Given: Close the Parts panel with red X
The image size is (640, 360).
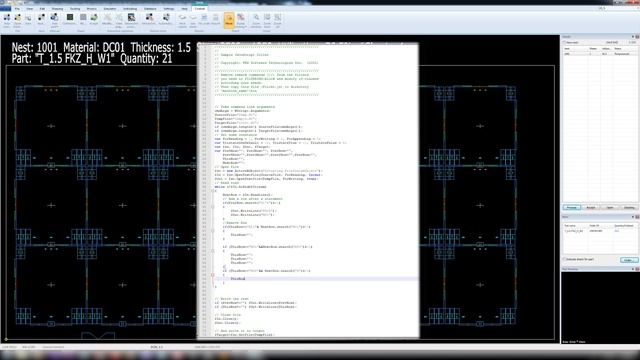Looking at the screenshot, I should [637, 217].
